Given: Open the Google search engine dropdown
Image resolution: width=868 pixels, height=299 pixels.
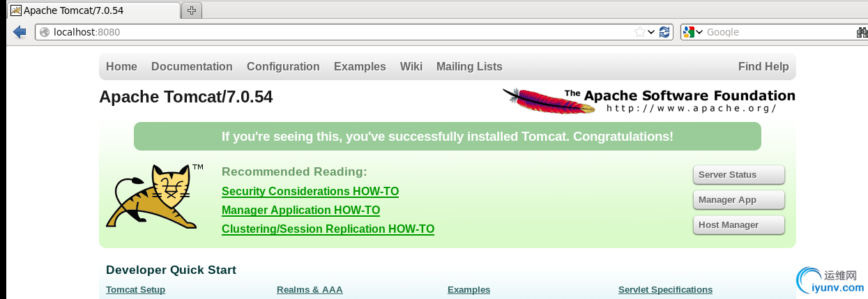Looking at the screenshot, I should tap(694, 32).
